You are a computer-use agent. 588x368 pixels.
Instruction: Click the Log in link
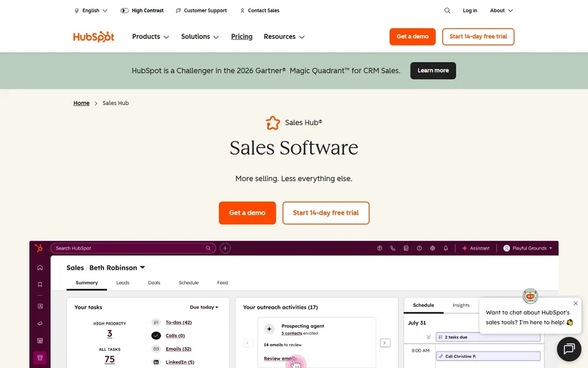tap(470, 10)
